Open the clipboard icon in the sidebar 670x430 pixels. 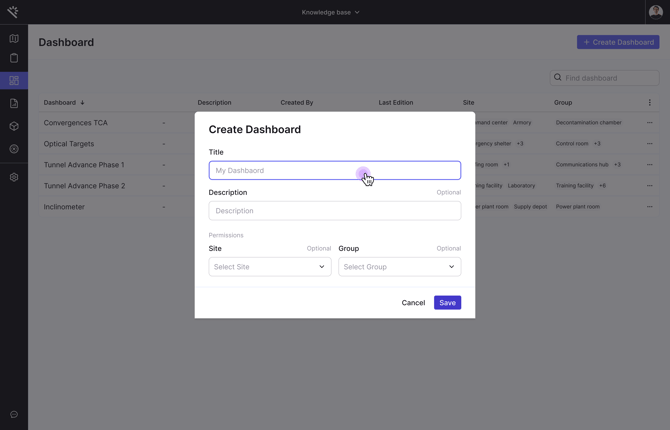[14, 58]
